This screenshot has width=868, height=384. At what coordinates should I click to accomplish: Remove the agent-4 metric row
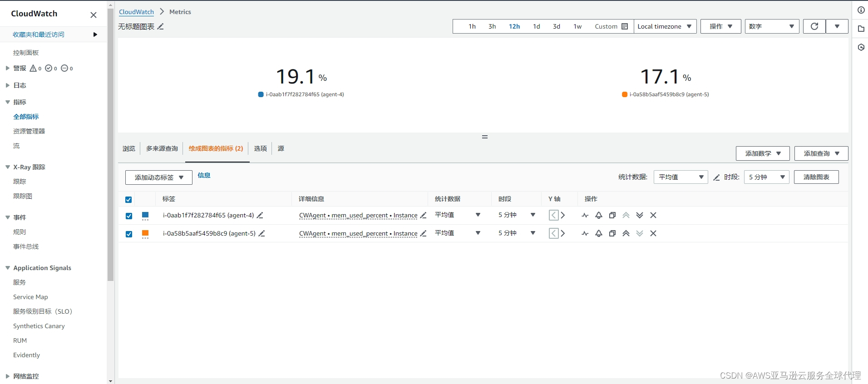point(653,215)
